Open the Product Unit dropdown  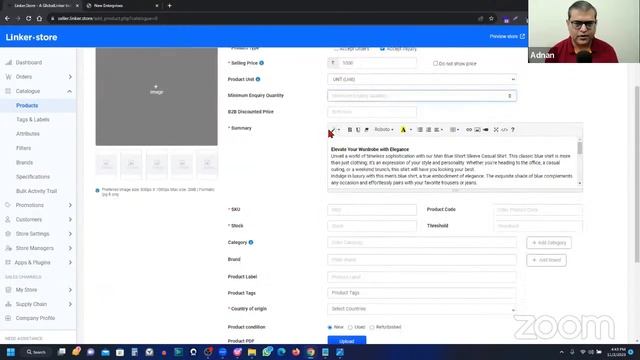(422, 79)
